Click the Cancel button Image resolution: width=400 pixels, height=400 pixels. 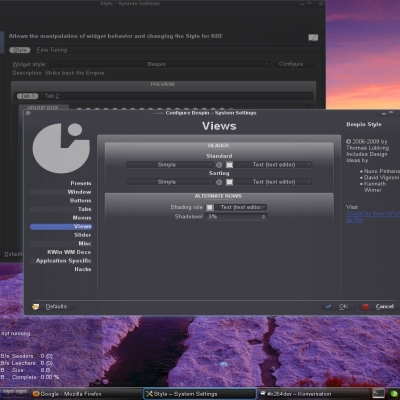click(379, 307)
